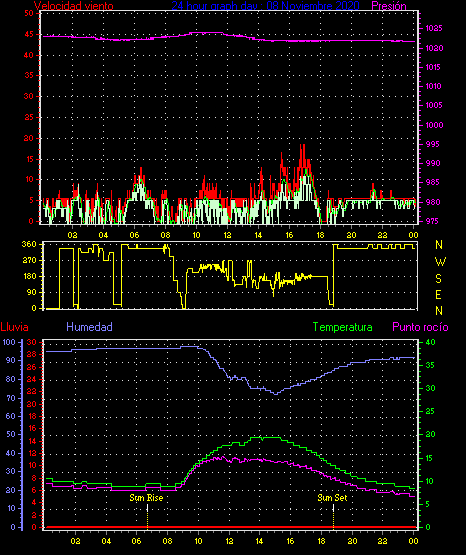Screen dimensions: 466x555
Task: Click 70 on the humidity axis
Action: point(11,398)
